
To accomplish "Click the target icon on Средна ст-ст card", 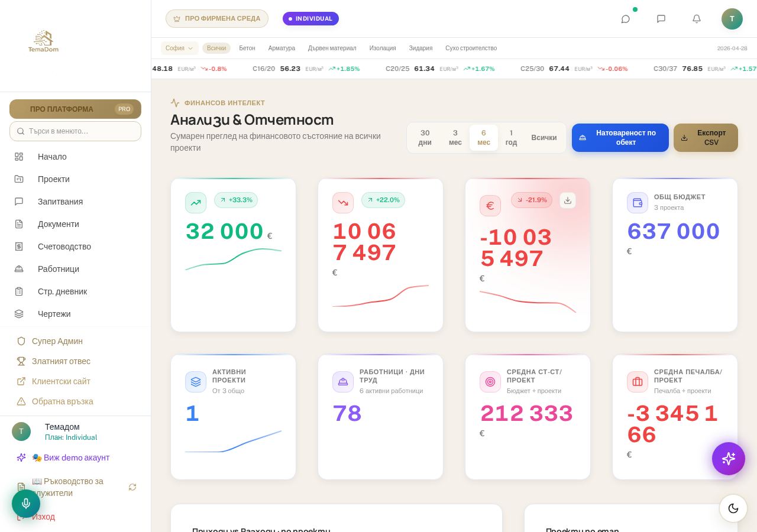I will pyautogui.click(x=490, y=382).
